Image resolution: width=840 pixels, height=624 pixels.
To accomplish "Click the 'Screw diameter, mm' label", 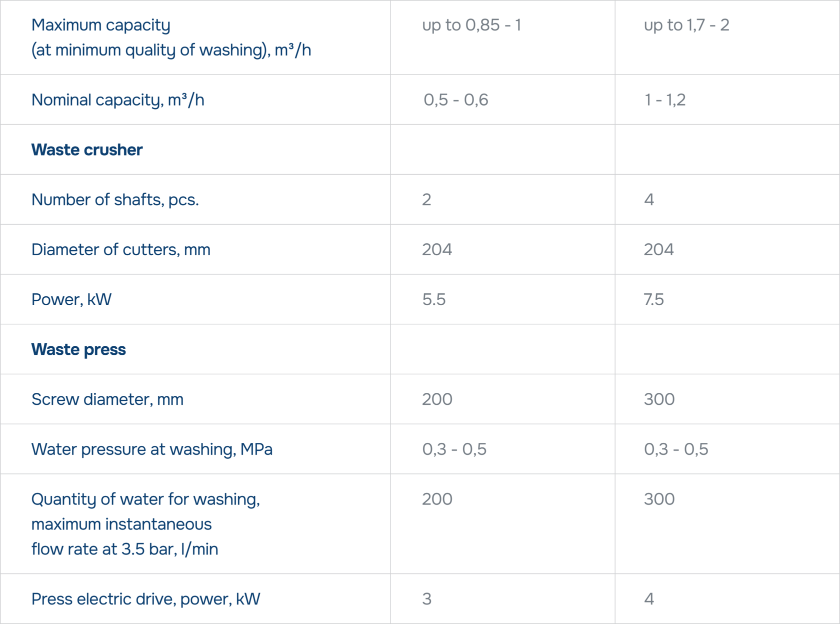I will (x=107, y=399).
